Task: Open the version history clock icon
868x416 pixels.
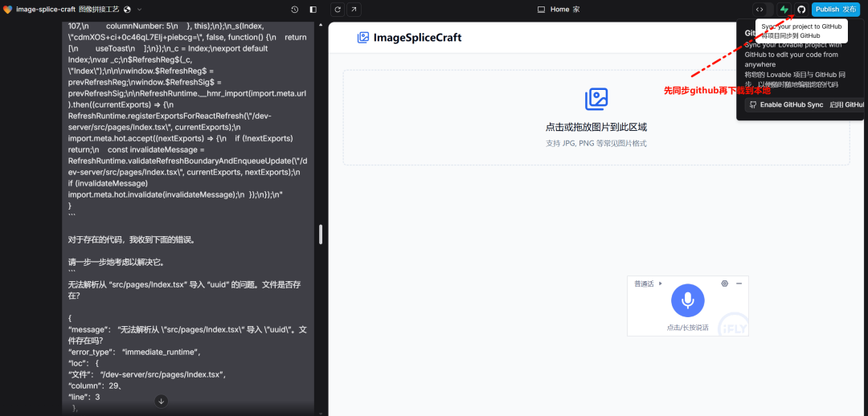Action: 294,10
